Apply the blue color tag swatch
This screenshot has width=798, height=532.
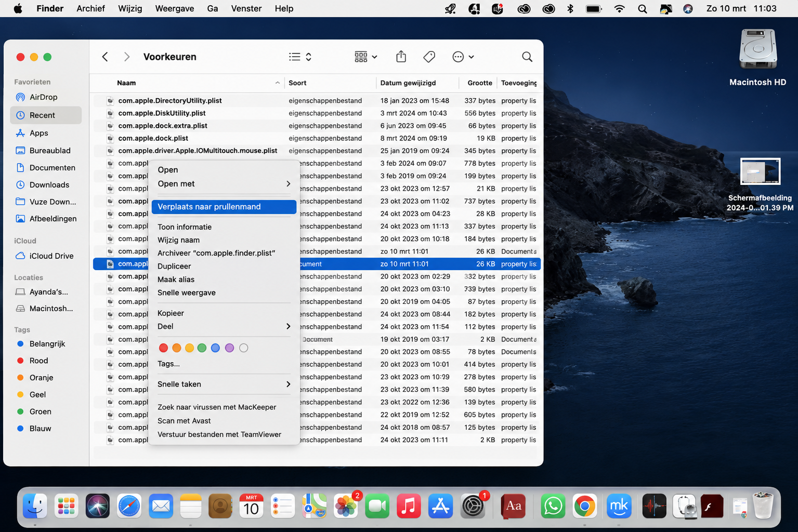click(216, 348)
